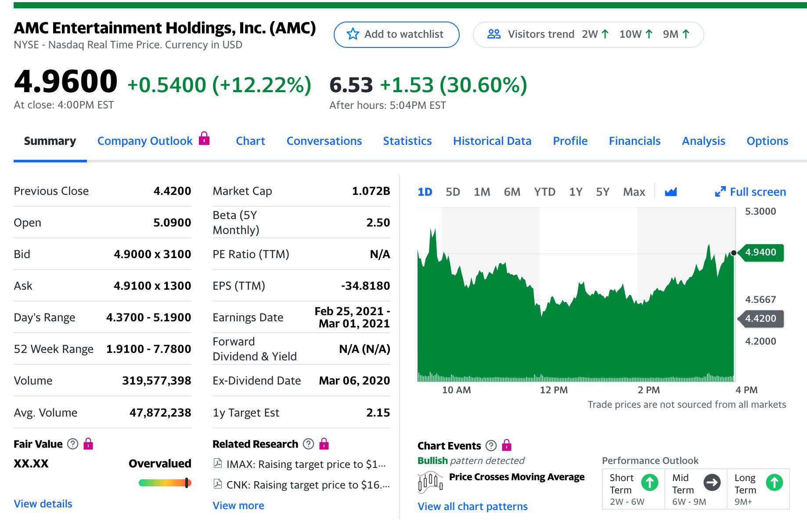Image resolution: width=807 pixels, height=532 pixels.
Task: Go to the Profile tab
Action: (570, 141)
